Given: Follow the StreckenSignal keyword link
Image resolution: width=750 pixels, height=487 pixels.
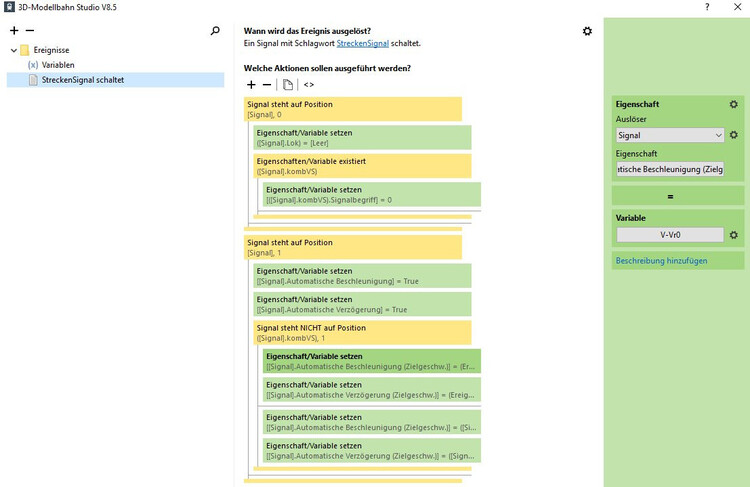Looking at the screenshot, I should pos(364,44).
